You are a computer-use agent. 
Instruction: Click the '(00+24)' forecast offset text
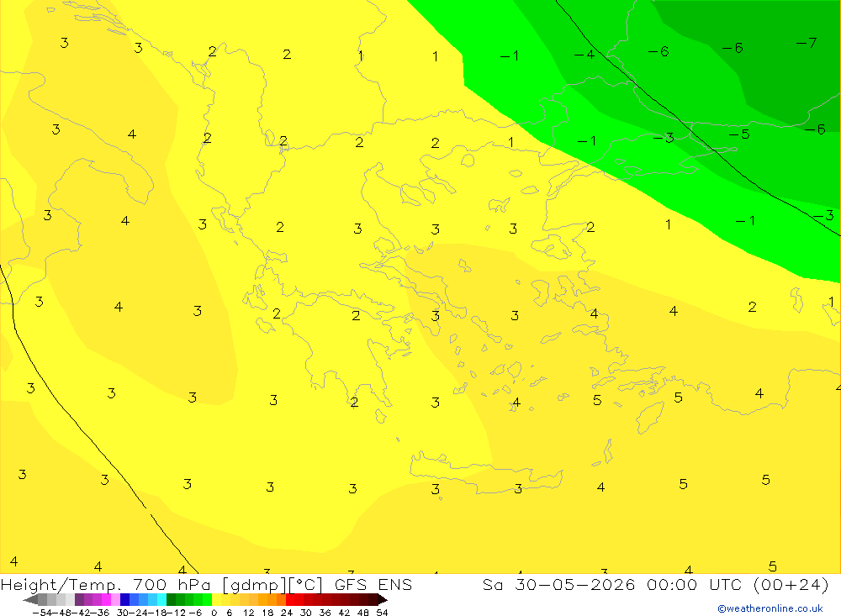point(791,584)
